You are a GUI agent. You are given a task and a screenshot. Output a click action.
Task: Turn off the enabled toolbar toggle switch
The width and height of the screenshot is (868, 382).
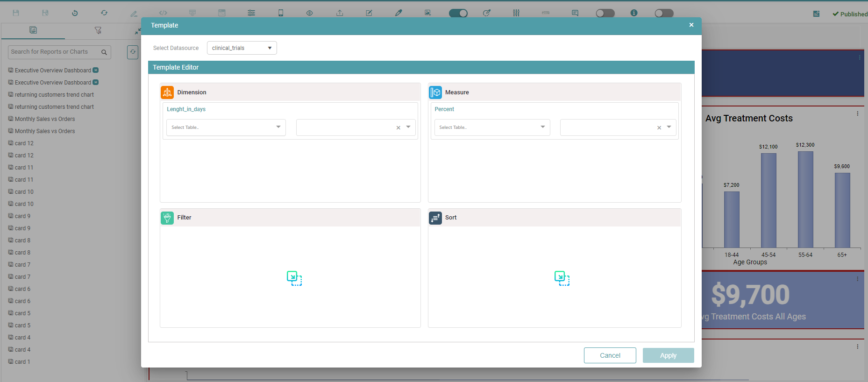pos(458,13)
